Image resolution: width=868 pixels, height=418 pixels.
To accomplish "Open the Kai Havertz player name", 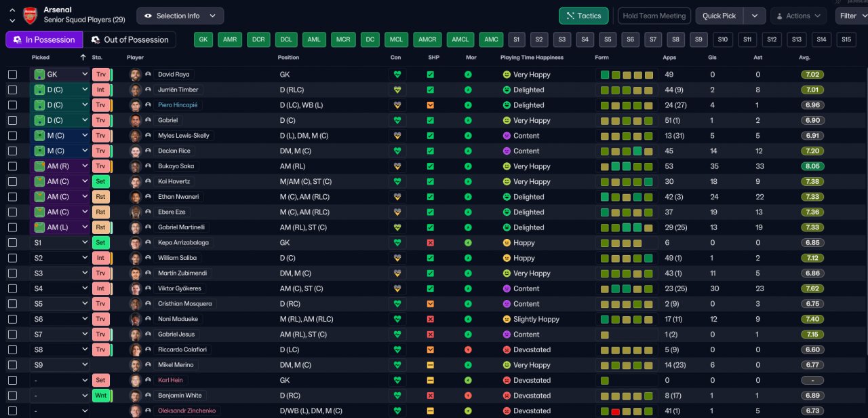I will pyautogui.click(x=174, y=181).
